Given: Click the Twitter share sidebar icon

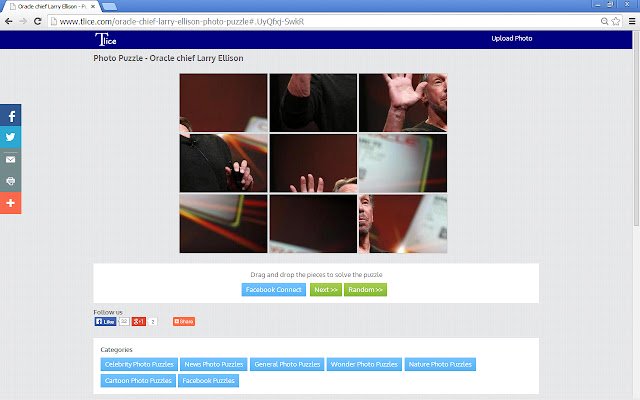Looking at the screenshot, I should point(11,137).
